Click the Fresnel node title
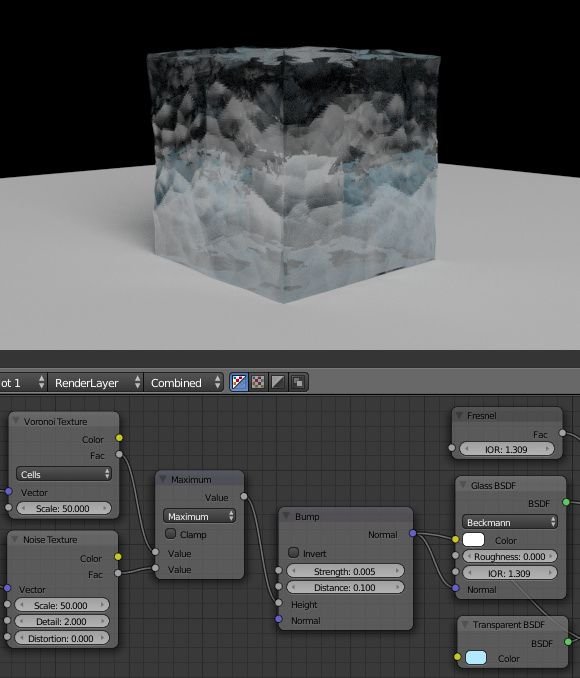Image resolution: width=580 pixels, height=678 pixels. click(x=481, y=416)
